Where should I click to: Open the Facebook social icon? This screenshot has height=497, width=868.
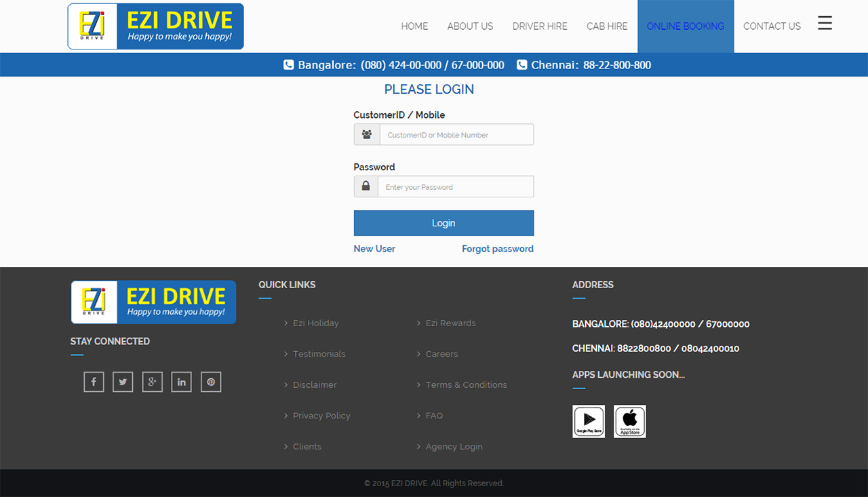94,382
